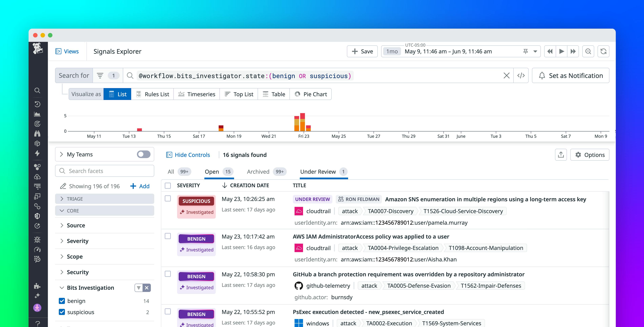
Task: Click the binoculars Watchdog icon in the sidebar
Action: [x=37, y=134]
